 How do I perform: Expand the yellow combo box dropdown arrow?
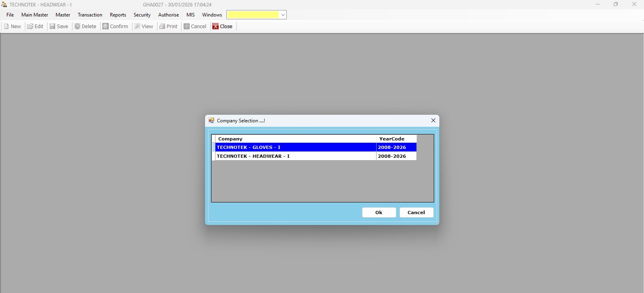point(283,15)
